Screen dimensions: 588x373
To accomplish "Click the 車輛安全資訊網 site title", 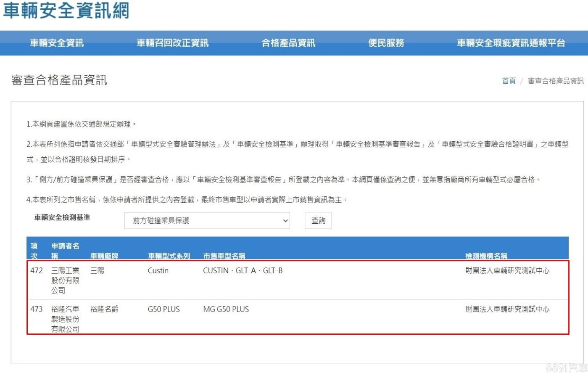I will coord(66,11).
